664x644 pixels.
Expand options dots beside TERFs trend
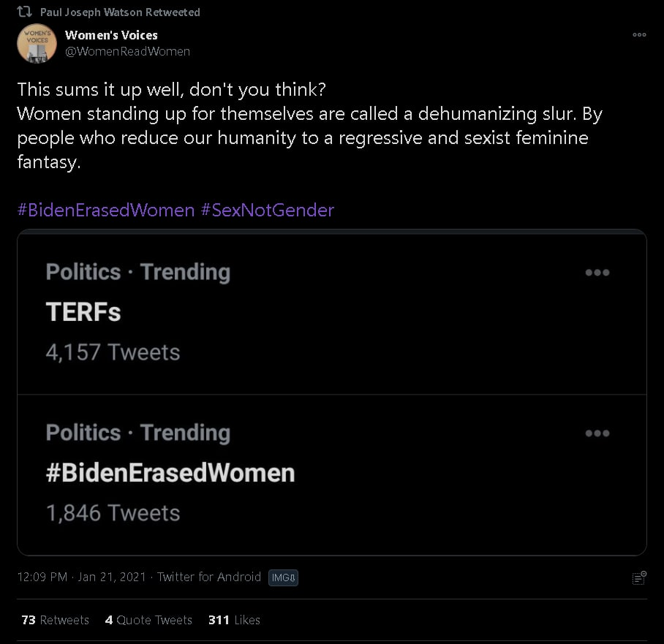(597, 273)
